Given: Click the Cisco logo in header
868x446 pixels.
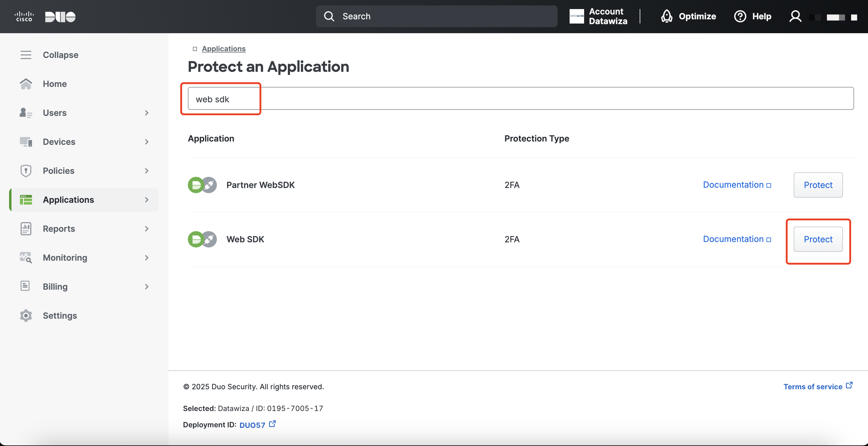Looking at the screenshot, I should click(24, 17).
